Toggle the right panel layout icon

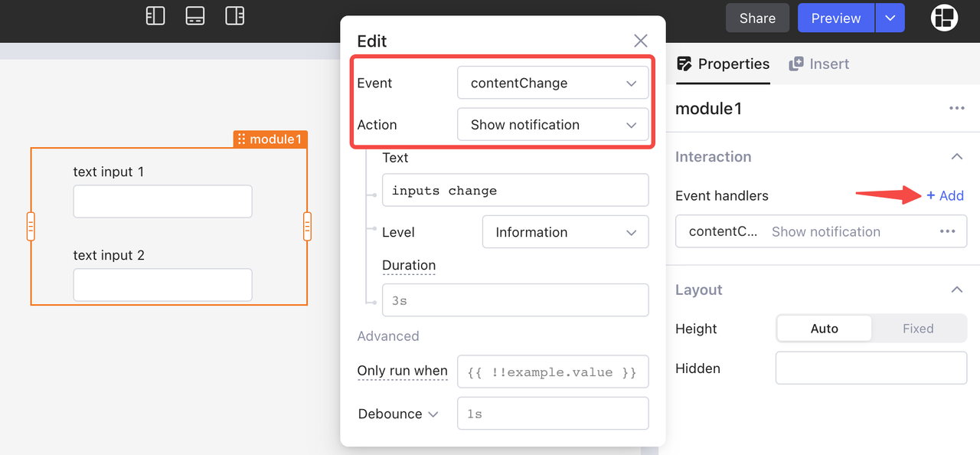pyautogui.click(x=235, y=16)
